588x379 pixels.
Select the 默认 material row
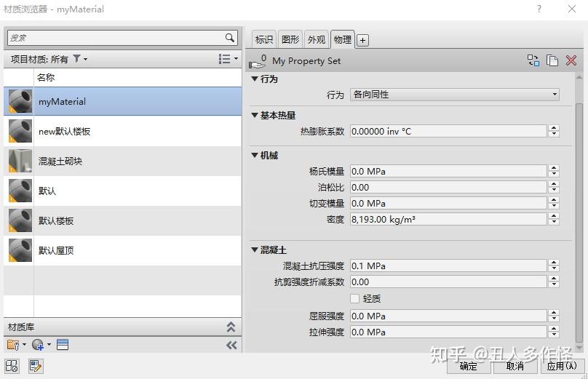coord(123,191)
